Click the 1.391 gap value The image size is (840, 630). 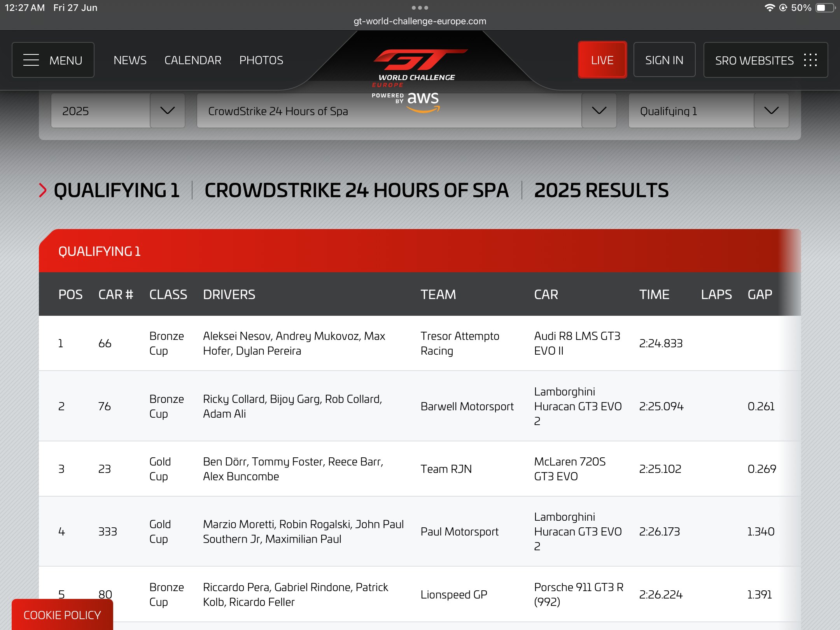pos(760,595)
